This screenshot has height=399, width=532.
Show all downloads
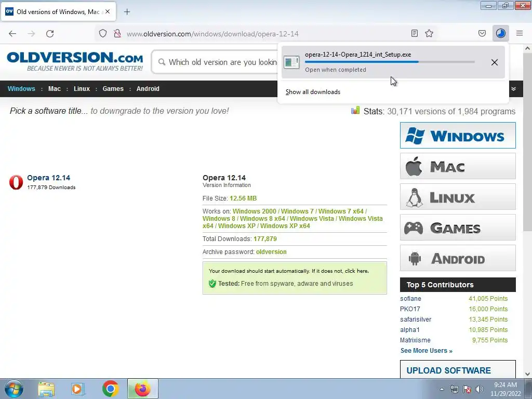[313, 92]
